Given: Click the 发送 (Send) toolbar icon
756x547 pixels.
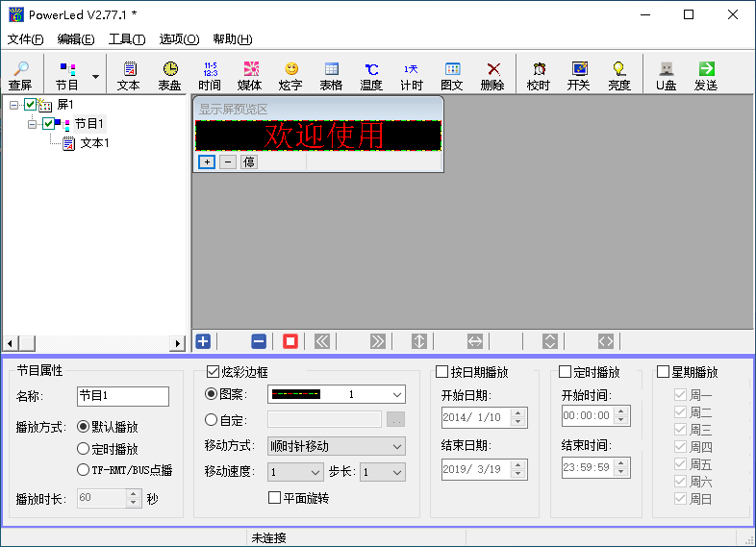Looking at the screenshot, I should (706, 75).
